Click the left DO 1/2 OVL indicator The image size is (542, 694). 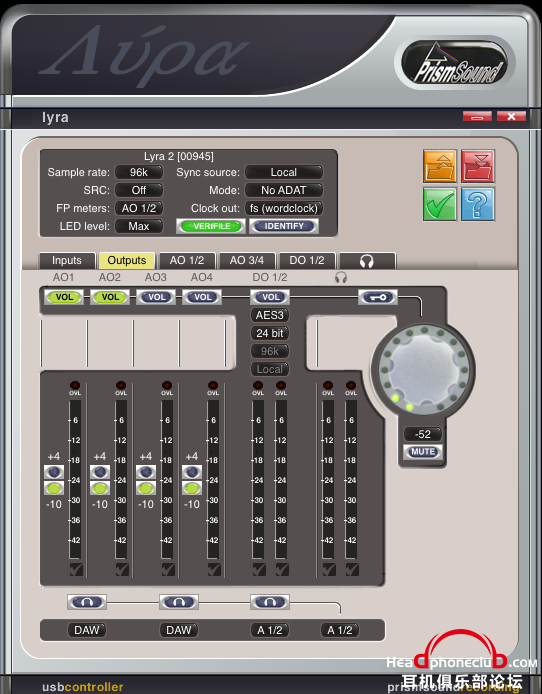(x=258, y=385)
